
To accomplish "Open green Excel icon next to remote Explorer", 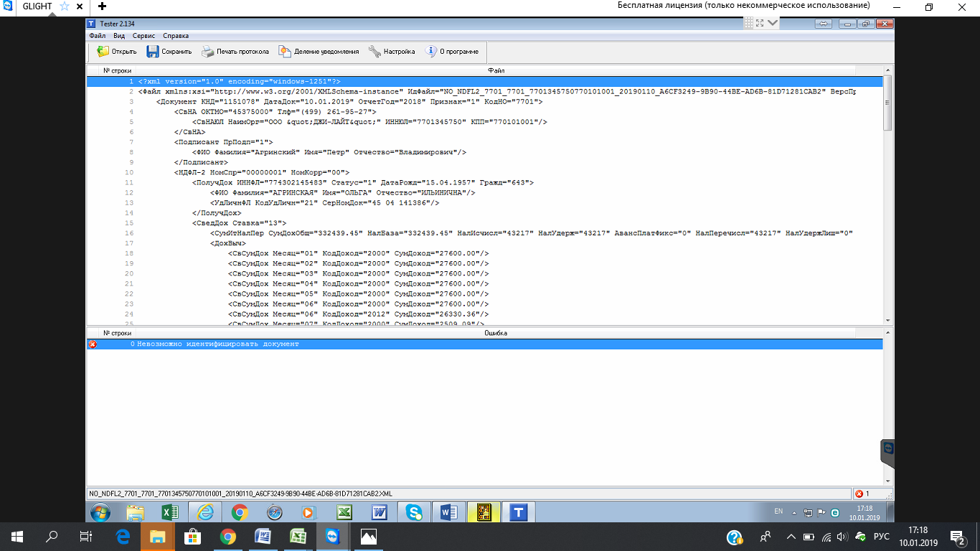I will pos(171,512).
